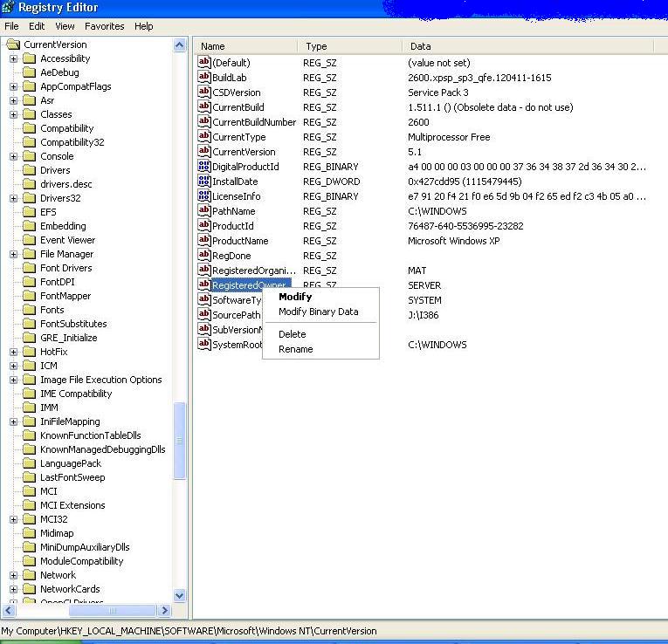Click the Registry Editor title bar icon
668x644 pixels.
(8, 7)
